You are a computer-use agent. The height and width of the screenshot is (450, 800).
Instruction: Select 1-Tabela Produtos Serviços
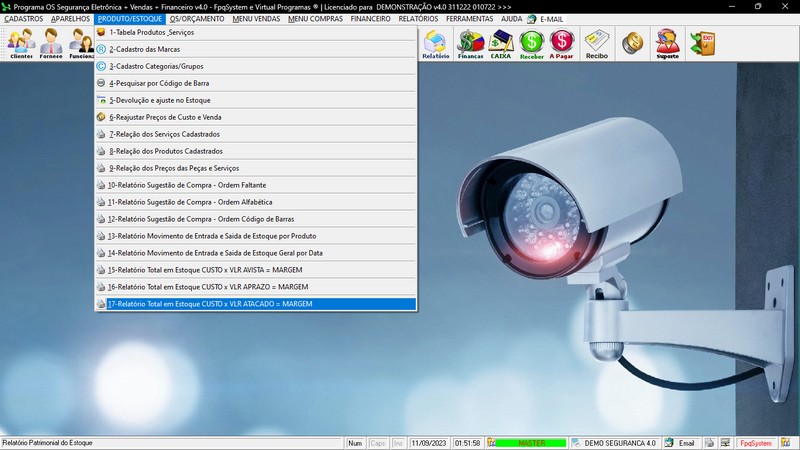point(256,32)
